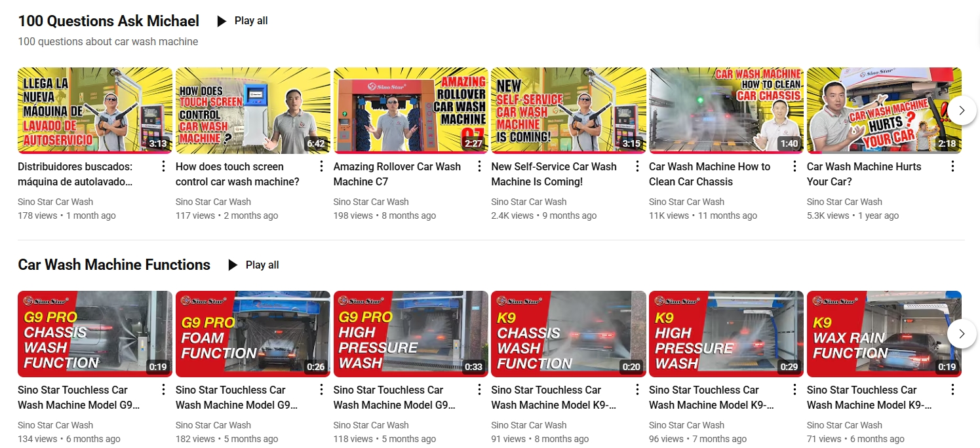Open the video title above '182 views'
Viewport: 980px width, 448px height.
pyautogui.click(x=237, y=398)
